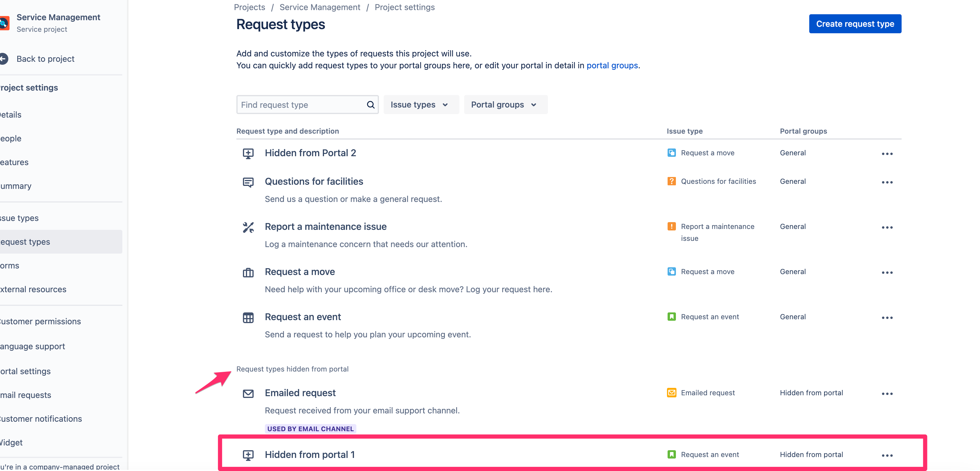Click the Service Management breadcrumb link
Screen dimensions: 980x471
click(320, 7)
